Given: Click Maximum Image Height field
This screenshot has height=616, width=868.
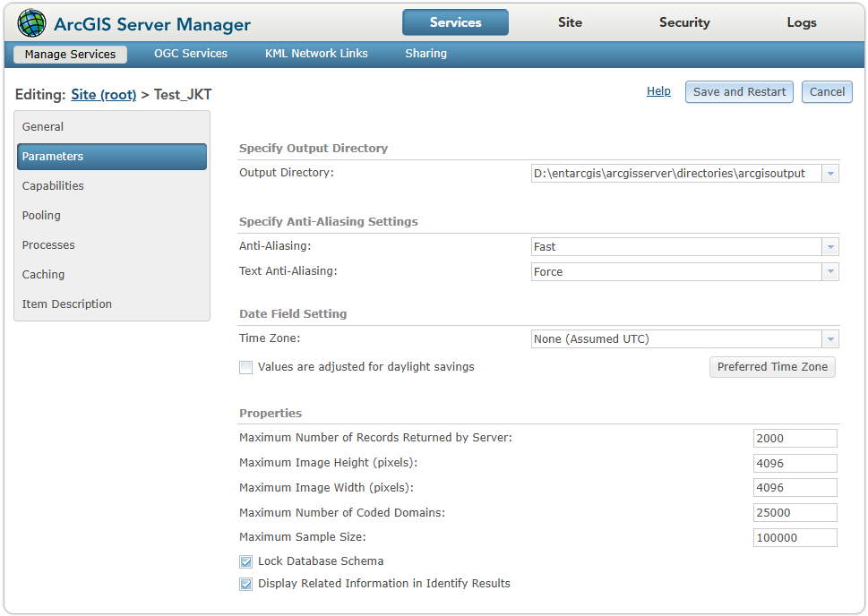Looking at the screenshot, I should (795, 463).
